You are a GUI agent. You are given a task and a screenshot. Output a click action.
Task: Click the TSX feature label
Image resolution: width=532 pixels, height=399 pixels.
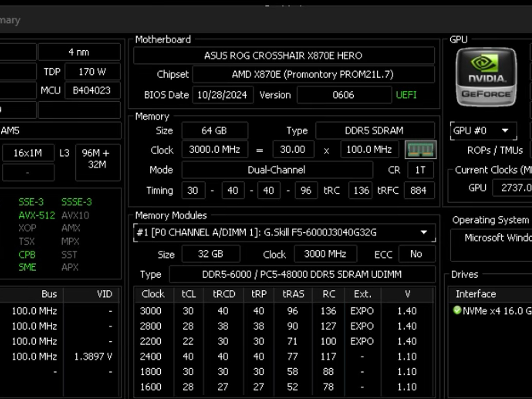(x=26, y=241)
